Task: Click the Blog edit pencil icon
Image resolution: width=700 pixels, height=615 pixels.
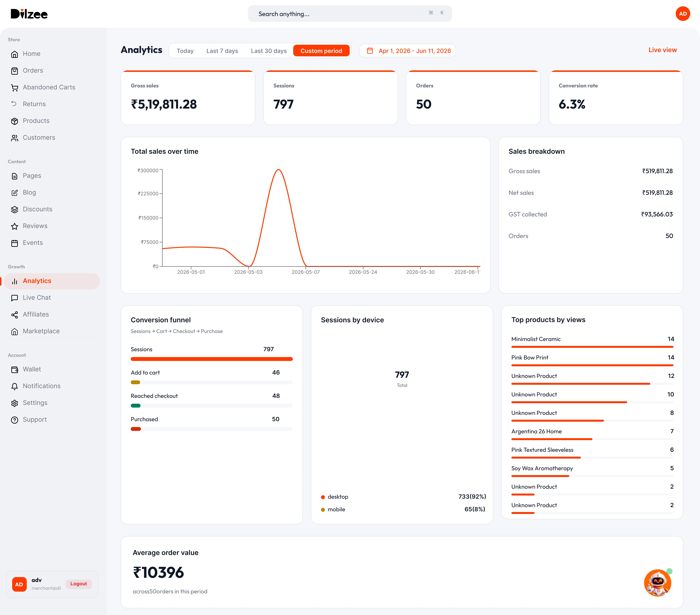Action: pyautogui.click(x=14, y=193)
